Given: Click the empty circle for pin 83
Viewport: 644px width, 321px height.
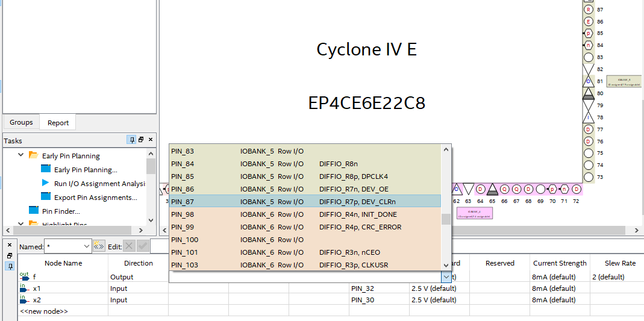Looking at the screenshot, I should tap(589, 57).
